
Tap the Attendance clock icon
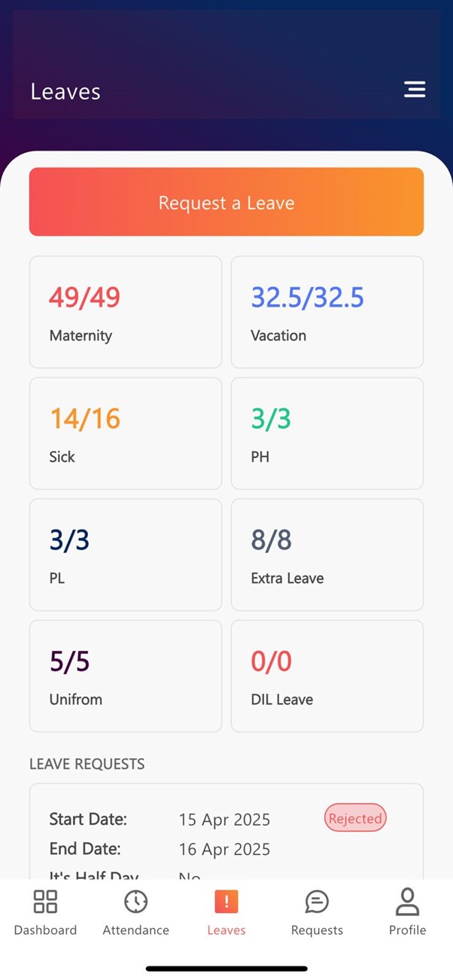(136, 901)
